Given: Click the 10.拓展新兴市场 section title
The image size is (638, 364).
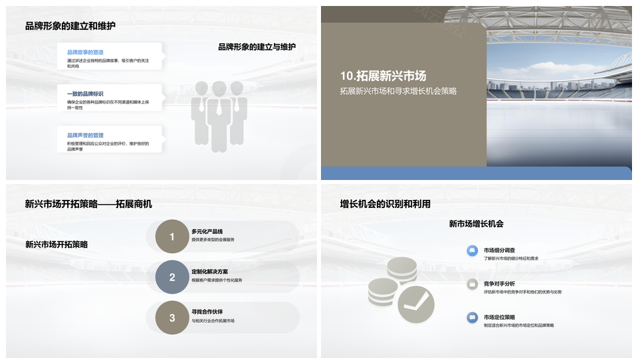Looking at the screenshot, I should pos(383,76).
